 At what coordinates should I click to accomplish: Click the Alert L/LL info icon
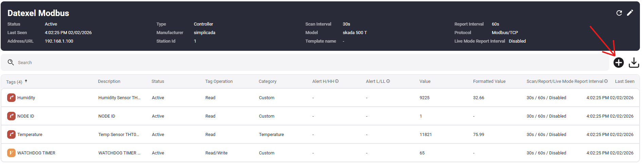[x=388, y=81]
